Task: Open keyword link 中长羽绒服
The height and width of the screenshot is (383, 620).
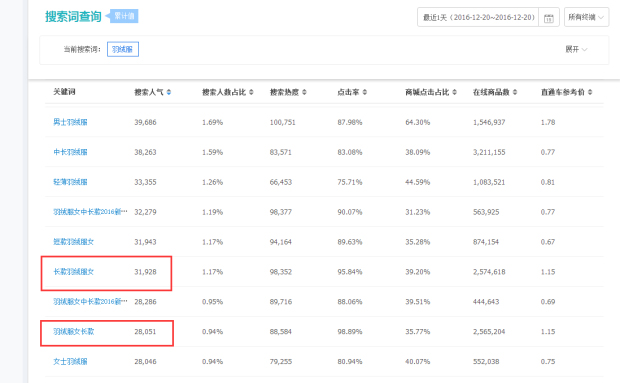Action: [x=70, y=152]
